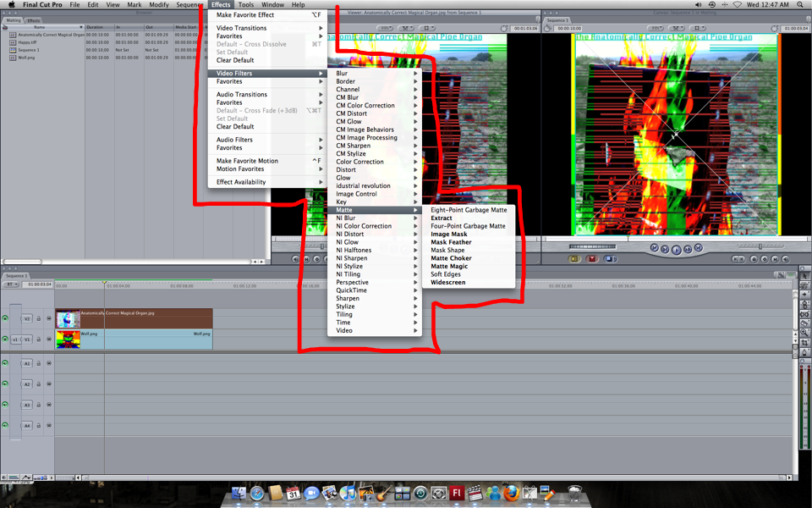This screenshot has width=812, height=508.
Task: Select the arrow Selection tool in tool palette
Action: (x=804, y=276)
